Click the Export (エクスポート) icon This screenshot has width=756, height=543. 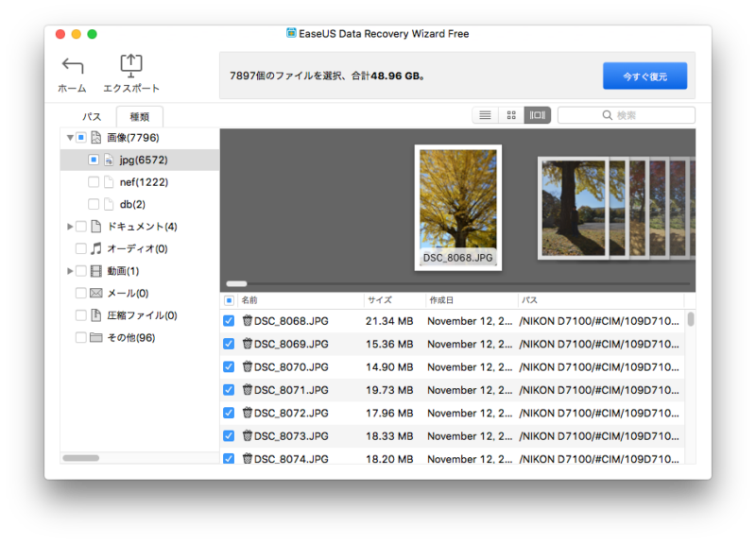pos(130,66)
